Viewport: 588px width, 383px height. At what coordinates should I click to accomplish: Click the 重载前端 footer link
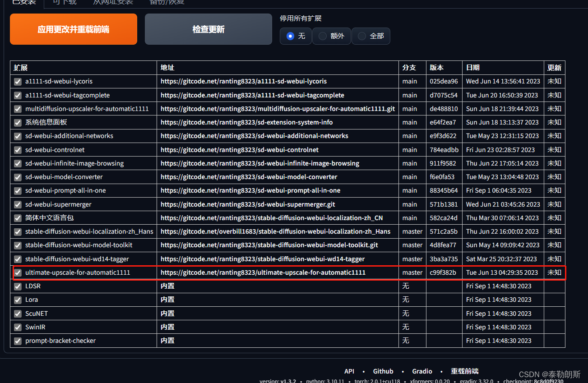click(464, 371)
